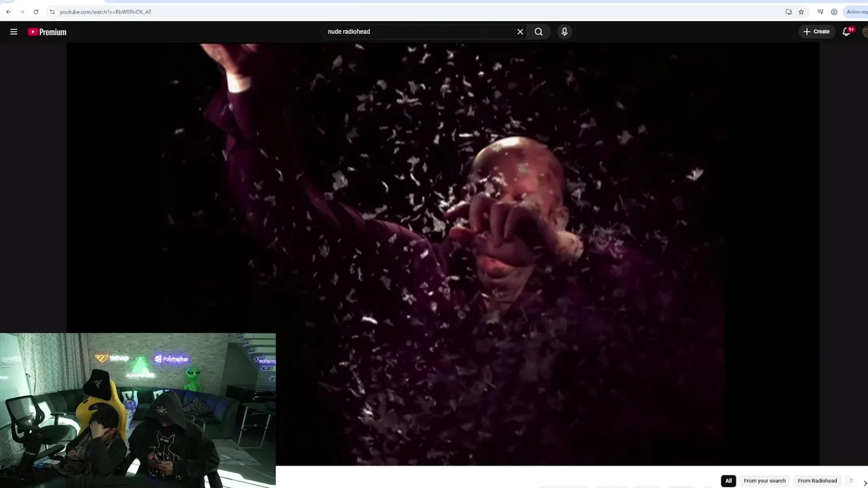This screenshot has width=868, height=488.
Task: Open the browser media control icon
Action: click(821, 12)
